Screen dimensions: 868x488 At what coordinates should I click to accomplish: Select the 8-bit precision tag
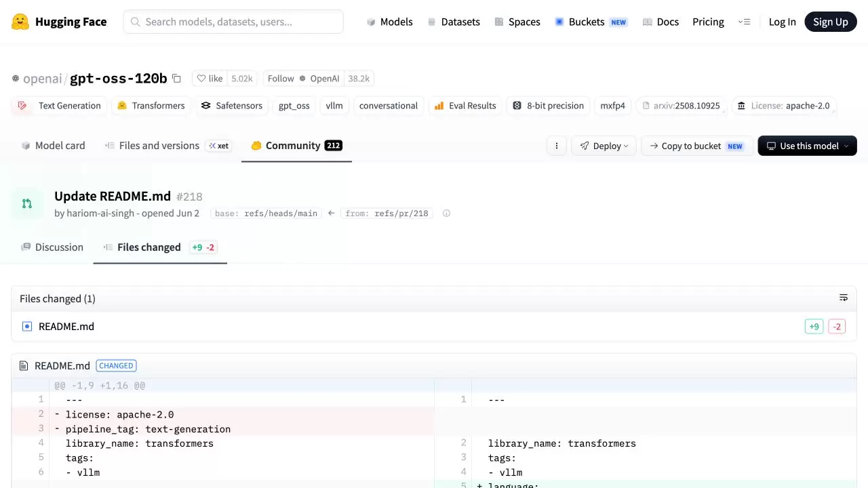[548, 106]
